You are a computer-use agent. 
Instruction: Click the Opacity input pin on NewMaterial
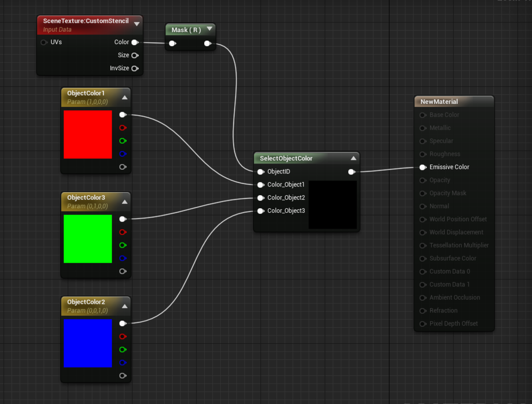coord(423,181)
